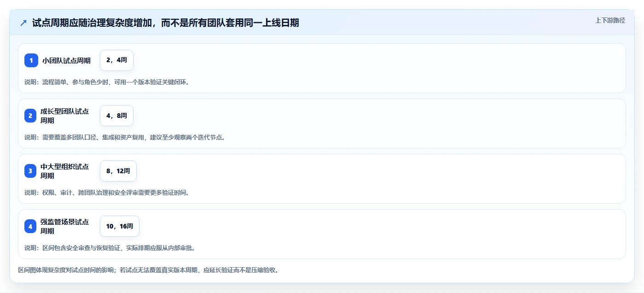644x293 pixels.
Task: Click the 成长型团队试点周期 label
Action: 64,116
